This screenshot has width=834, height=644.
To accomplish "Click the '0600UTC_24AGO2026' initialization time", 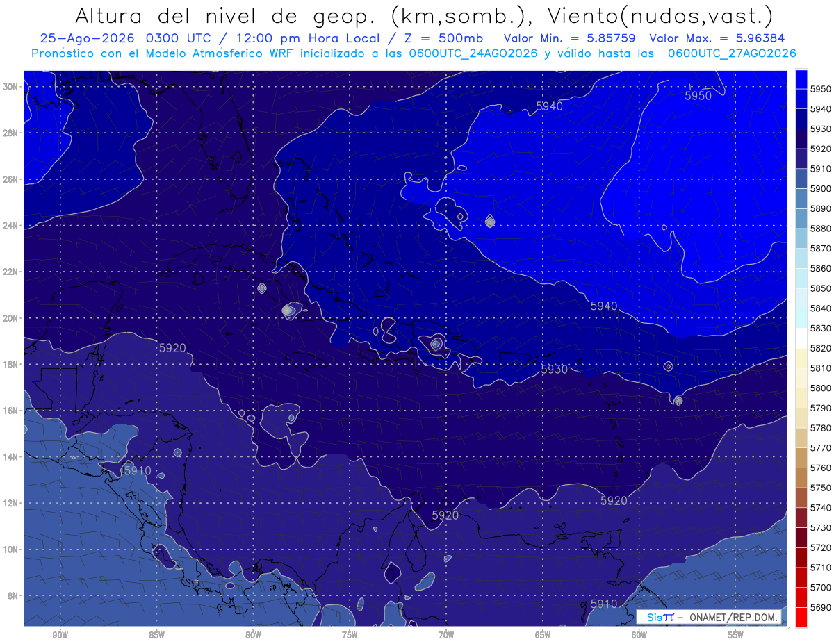I will [x=472, y=53].
